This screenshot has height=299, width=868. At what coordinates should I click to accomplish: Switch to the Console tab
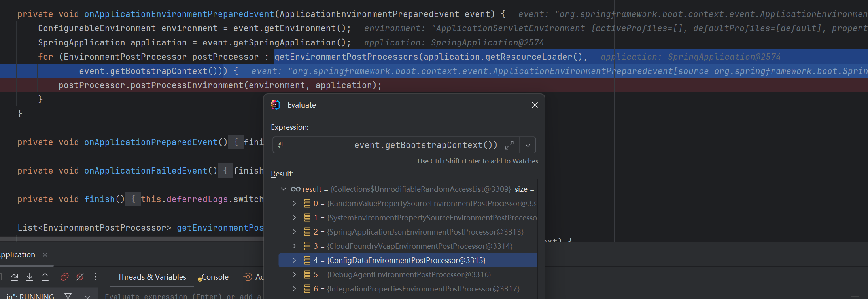pos(213,277)
